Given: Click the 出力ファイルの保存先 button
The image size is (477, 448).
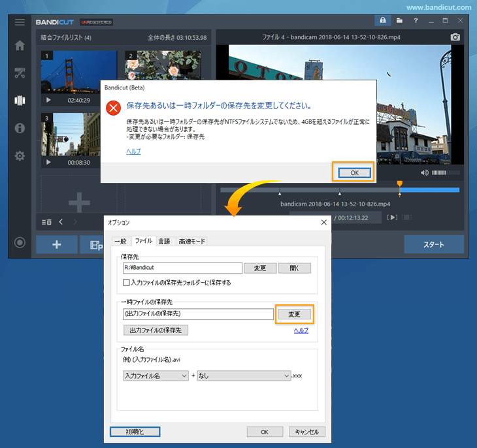Looking at the screenshot, I should point(156,330).
